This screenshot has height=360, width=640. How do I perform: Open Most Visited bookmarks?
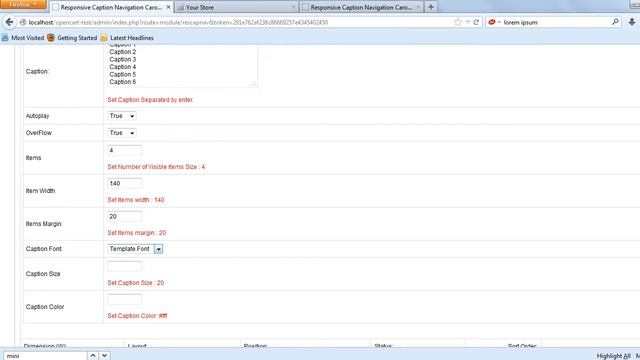(x=23, y=38)
